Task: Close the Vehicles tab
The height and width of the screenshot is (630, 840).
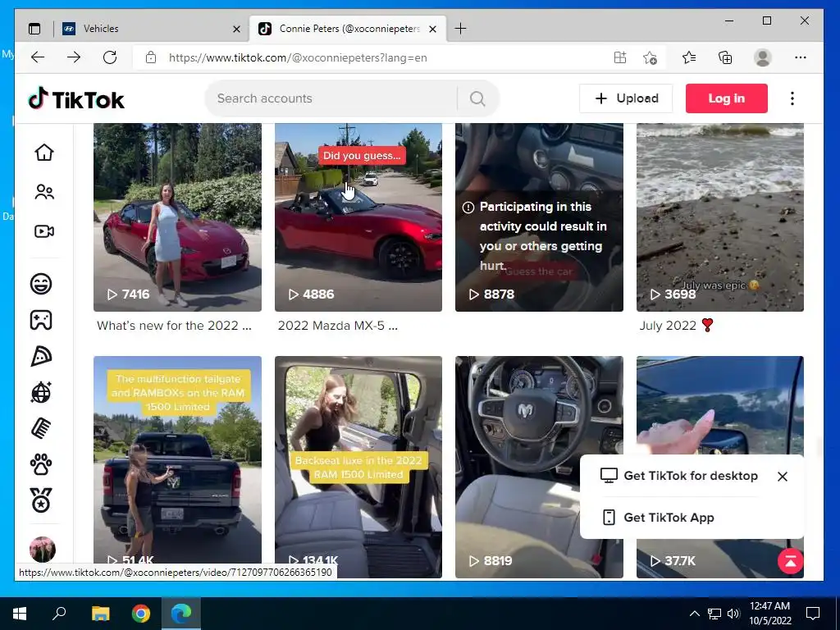Action: click(236, 29)
